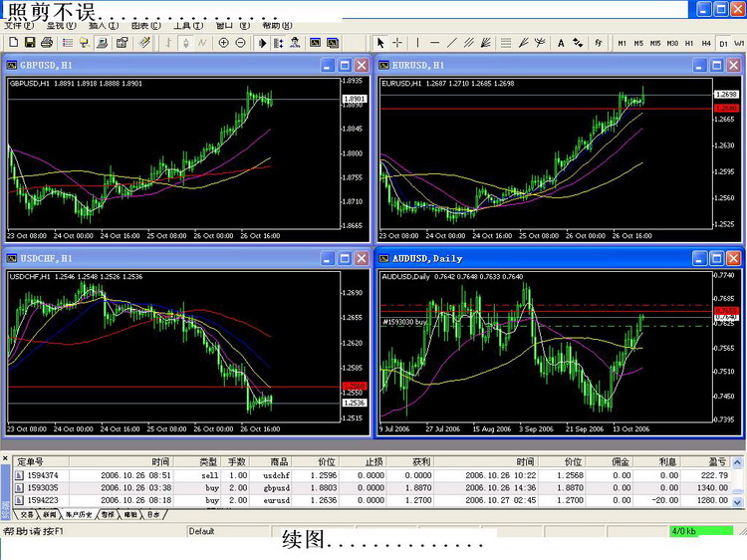Image resolution: width=747 pixels, height=560 pixels.
Task: Select the Arrows drawing tool
Action: (x=578, y=43)
